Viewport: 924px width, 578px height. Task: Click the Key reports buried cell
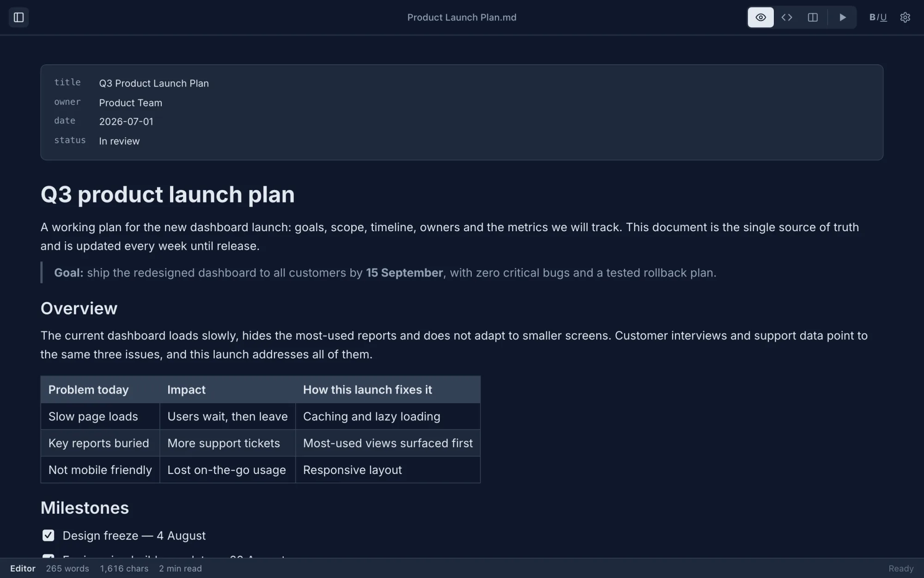(100, 443)
